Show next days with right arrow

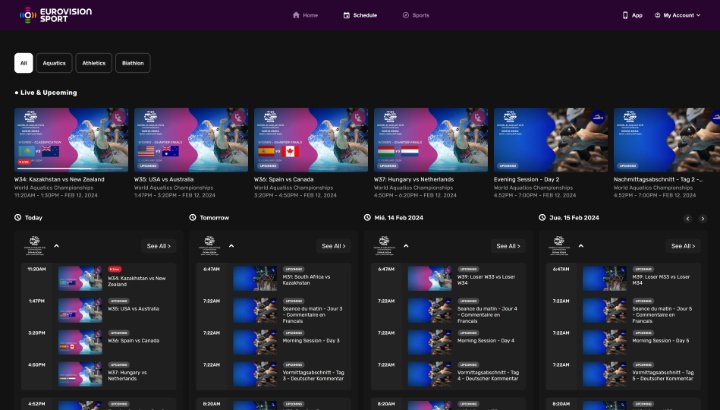703,219
